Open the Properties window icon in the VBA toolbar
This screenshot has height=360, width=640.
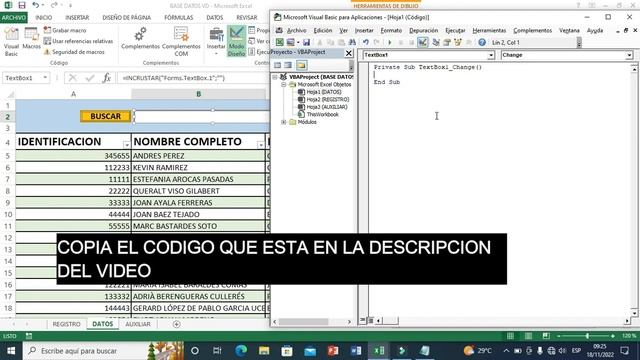coord(447,42)
